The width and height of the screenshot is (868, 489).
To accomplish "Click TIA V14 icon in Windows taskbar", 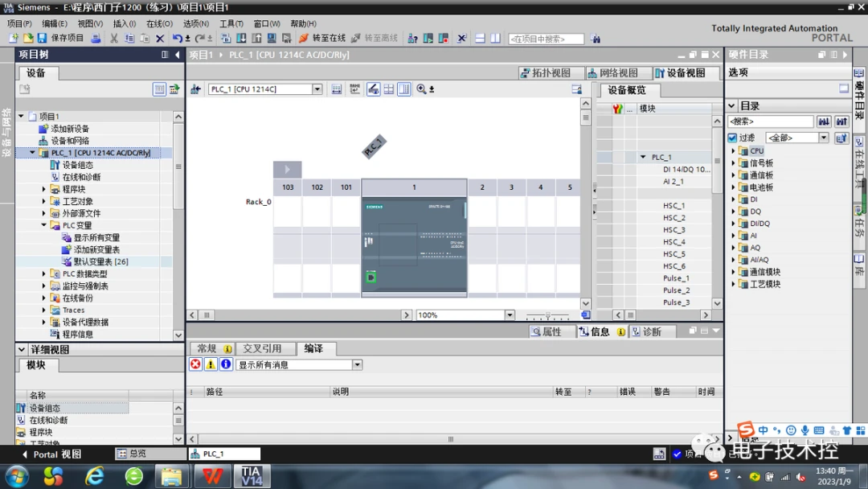I will 252,475.
